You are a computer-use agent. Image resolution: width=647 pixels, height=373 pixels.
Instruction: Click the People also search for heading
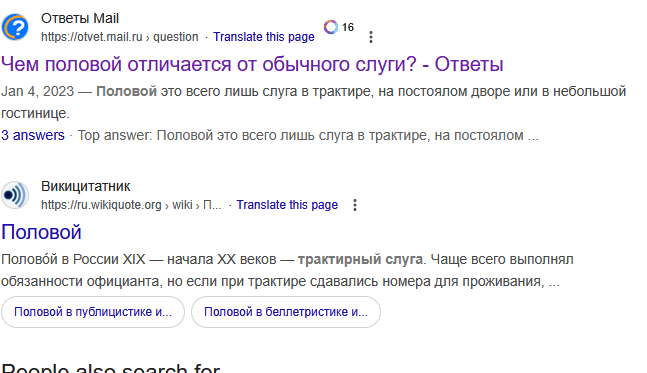pyautogui.click(x=111, y=367)
